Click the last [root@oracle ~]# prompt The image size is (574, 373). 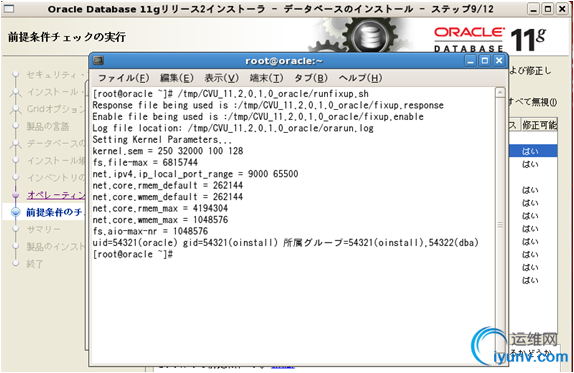[x=133, y=254]
